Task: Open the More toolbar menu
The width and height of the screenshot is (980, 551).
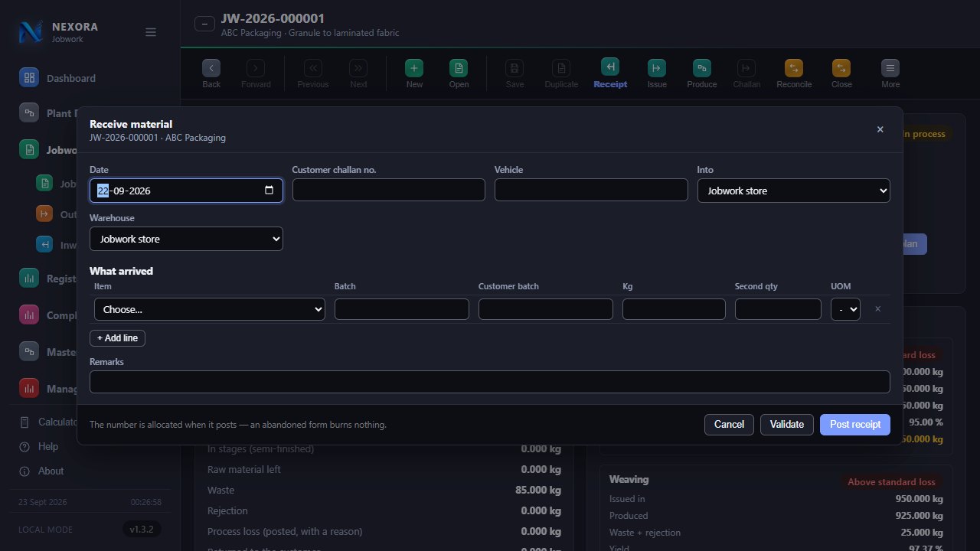Action: [x=890, y=67]
